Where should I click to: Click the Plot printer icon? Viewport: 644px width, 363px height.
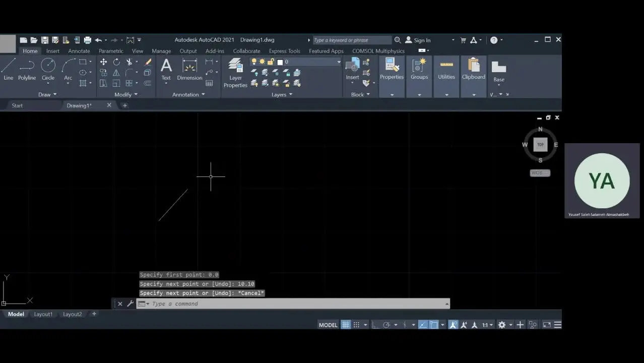click(88, 40)
